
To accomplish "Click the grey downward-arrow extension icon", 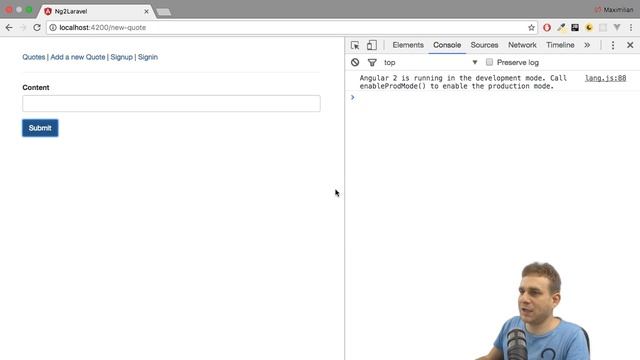I will [x=617, y=27].
